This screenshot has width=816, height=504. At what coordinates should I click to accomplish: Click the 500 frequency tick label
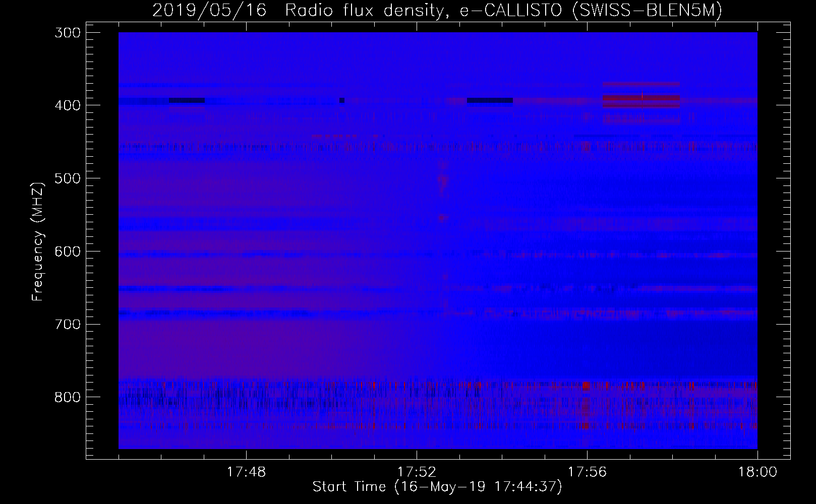point(67,178)
